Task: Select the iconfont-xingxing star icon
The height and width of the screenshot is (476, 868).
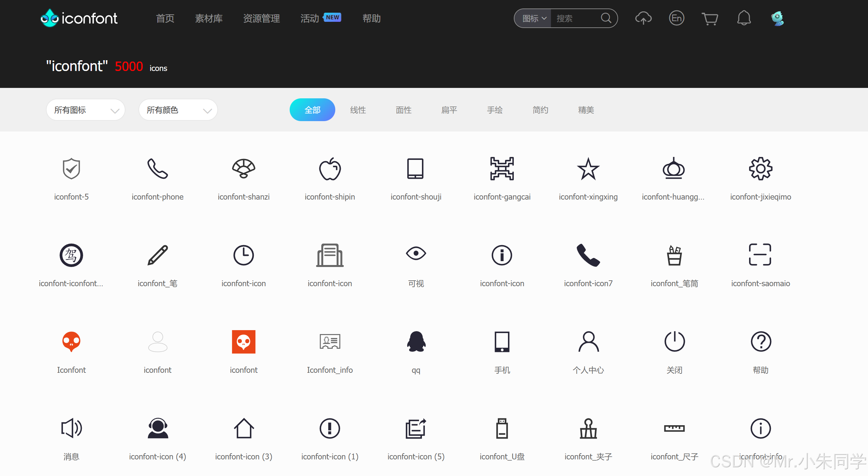Action: [x=588, y=169]
